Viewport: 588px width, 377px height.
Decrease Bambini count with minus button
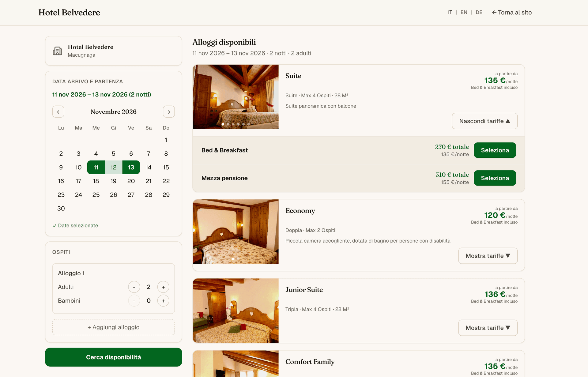click(134, 301)
